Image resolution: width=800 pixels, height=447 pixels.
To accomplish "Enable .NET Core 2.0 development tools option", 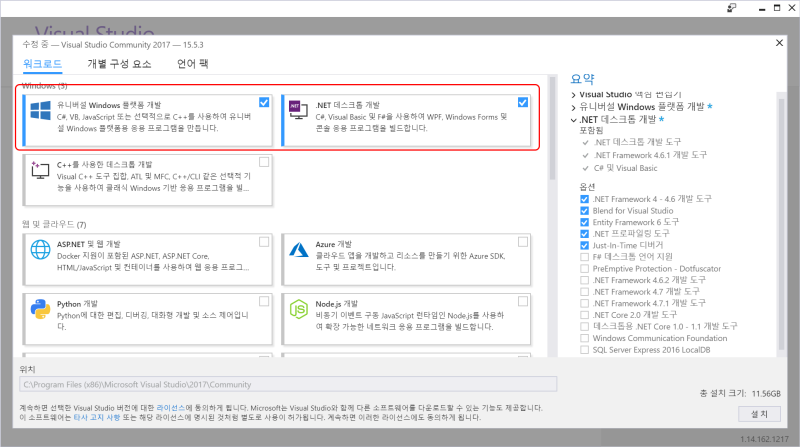I will click(585, 315).
